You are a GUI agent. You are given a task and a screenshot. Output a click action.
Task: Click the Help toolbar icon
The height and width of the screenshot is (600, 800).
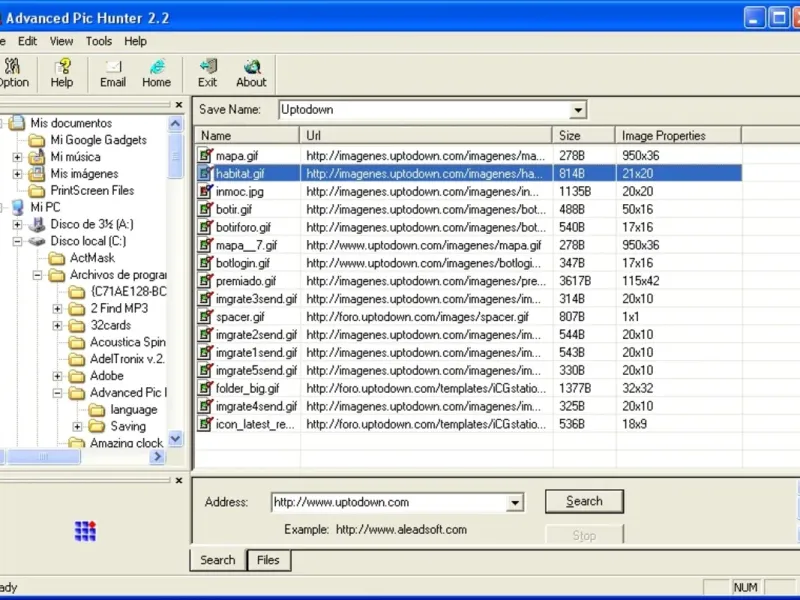tap(62, 67)
